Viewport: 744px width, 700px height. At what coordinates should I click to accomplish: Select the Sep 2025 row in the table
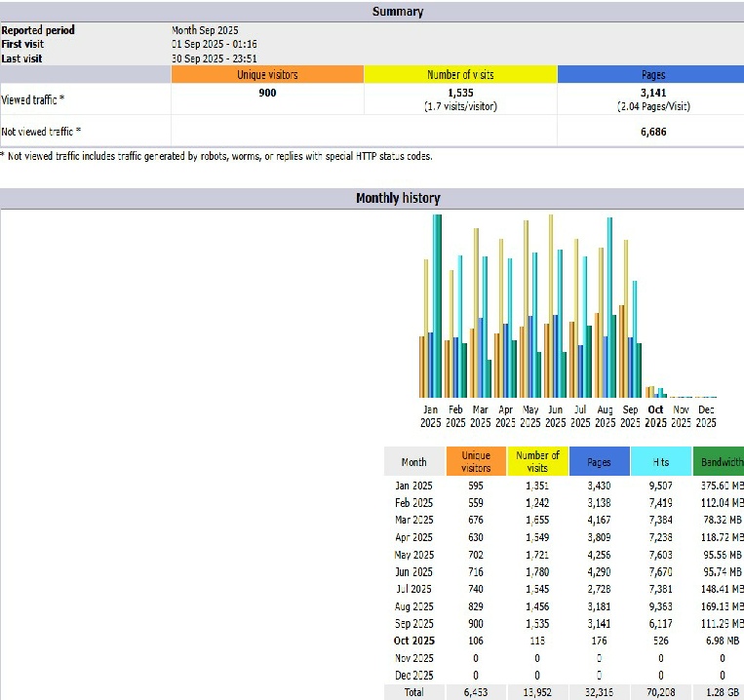(414, 623)
